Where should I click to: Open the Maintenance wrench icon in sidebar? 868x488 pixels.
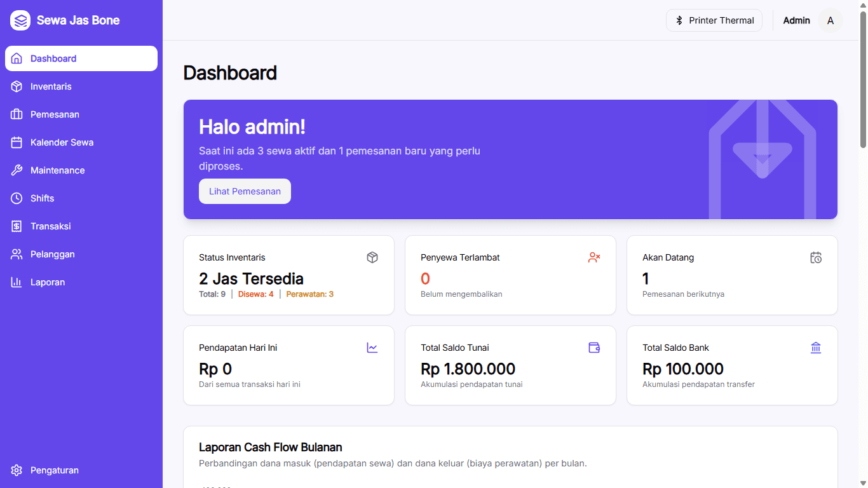(x=17, y=170)
